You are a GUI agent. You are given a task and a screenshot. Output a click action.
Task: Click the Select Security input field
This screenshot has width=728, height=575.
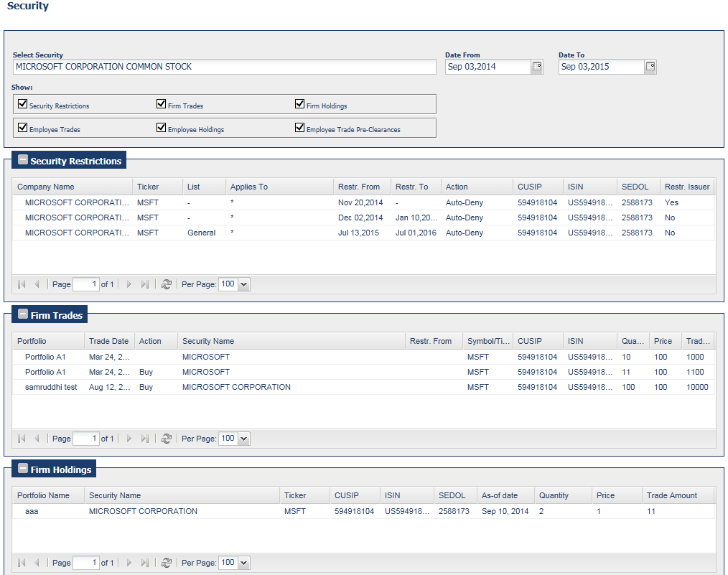coord(224,66)
